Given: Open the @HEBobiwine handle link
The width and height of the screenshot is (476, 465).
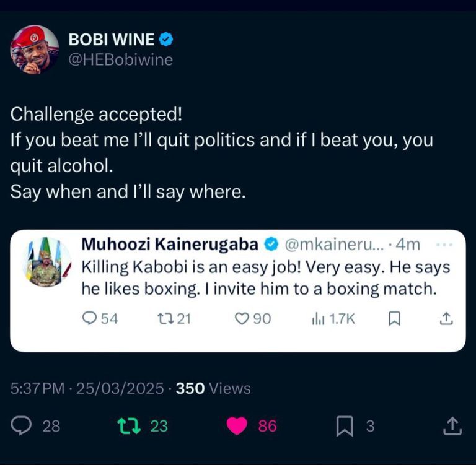Looking at the screenshot, I should tap(120, 60).
